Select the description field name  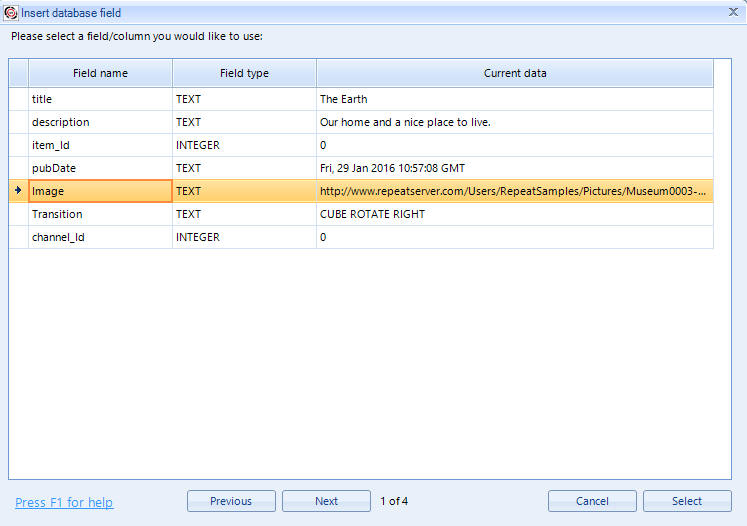(101, 122)
